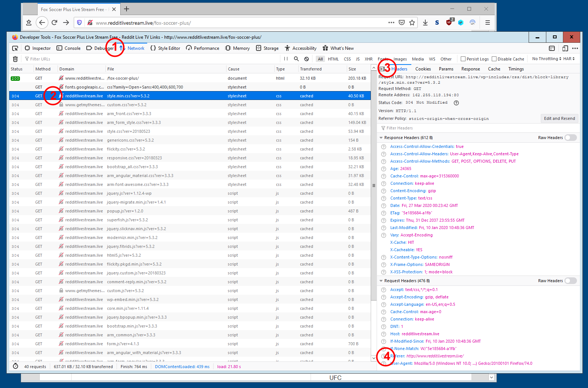Collapse the Request Headers section

(x=381, y=281)
